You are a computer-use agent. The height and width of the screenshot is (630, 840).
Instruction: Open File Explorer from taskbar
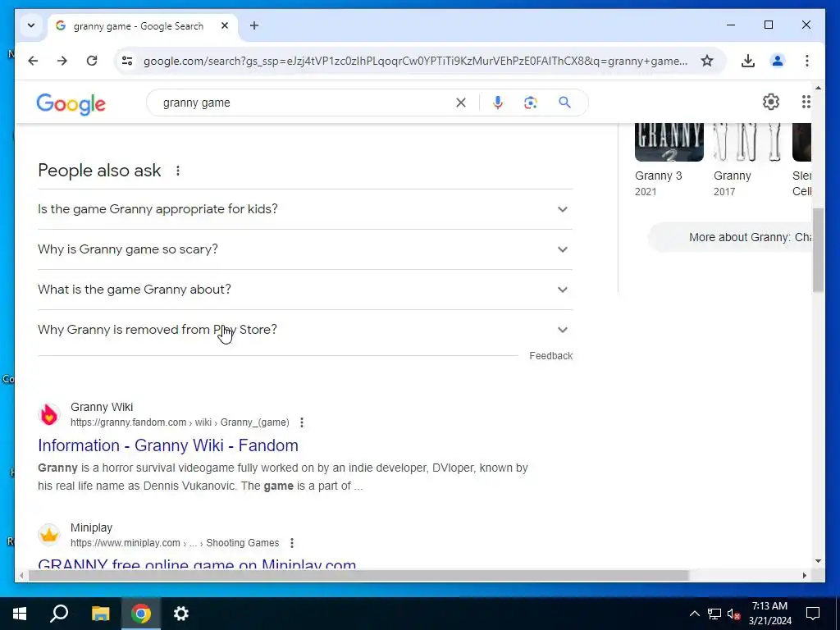pyautogui.click(x=100, y=614)
